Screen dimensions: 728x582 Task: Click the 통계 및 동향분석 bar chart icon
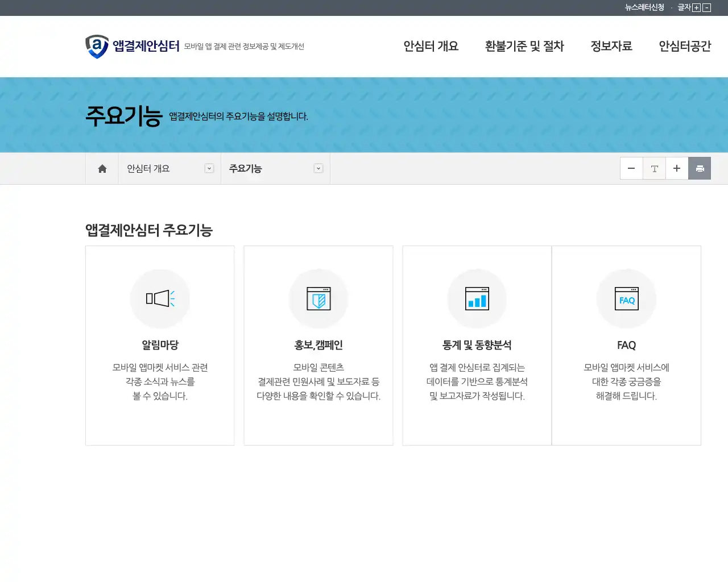click(x=477, y=298)
